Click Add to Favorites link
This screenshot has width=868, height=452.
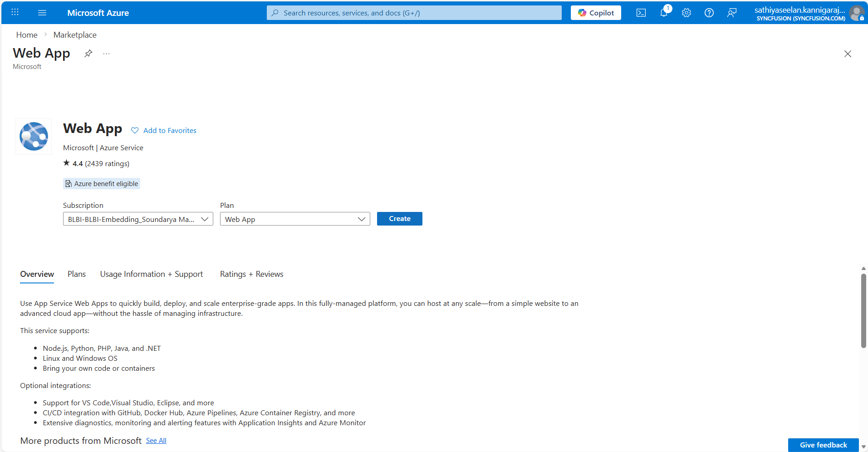click(170, 130)
